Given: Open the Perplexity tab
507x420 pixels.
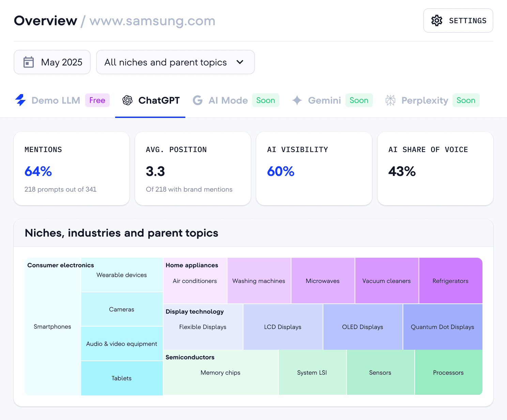Looking at the screenshot, I should coord(432,100).
